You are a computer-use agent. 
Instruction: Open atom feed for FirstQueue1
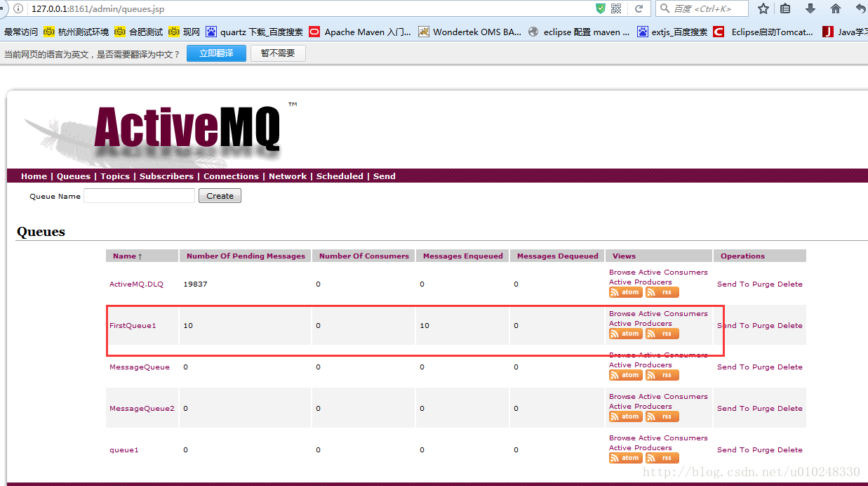625,334
